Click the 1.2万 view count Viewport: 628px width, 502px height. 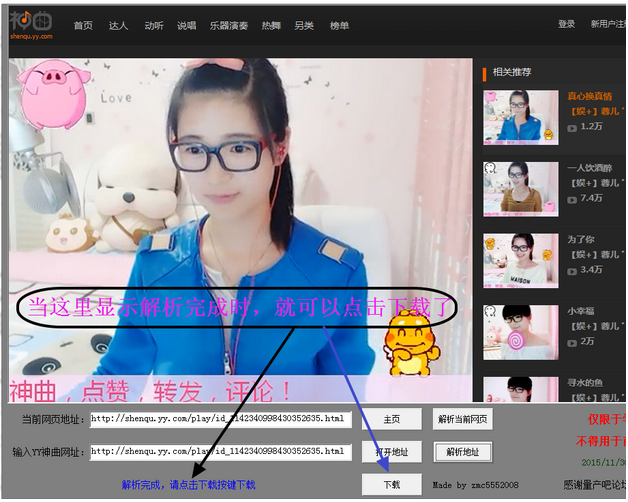(x=592, y=126)
